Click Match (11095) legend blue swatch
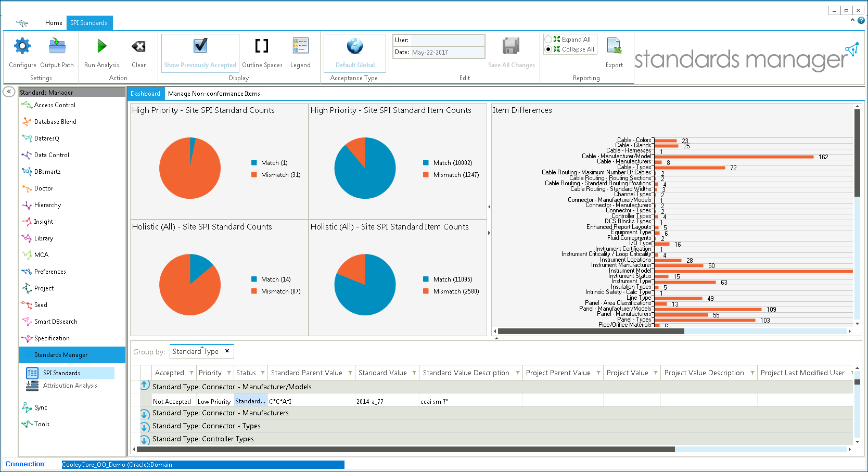 [x=426, y=279]
